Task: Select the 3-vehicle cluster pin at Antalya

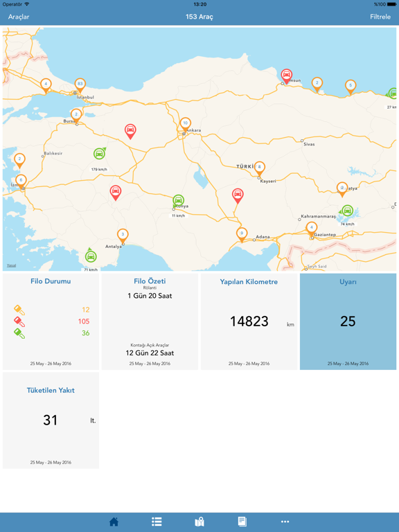Action: [123, 236]
